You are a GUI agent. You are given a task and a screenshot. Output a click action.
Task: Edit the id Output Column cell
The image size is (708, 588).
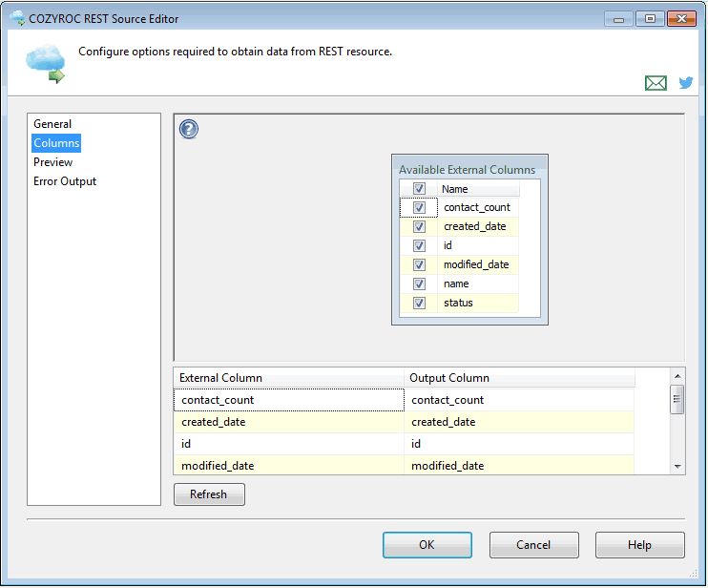tap(519, 444)
